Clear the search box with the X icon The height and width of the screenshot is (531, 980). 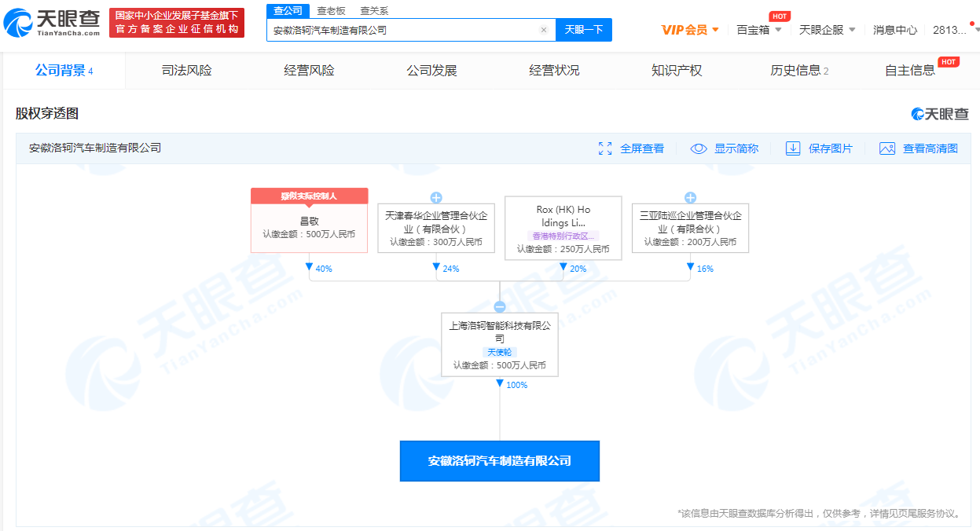coord(543,31)
